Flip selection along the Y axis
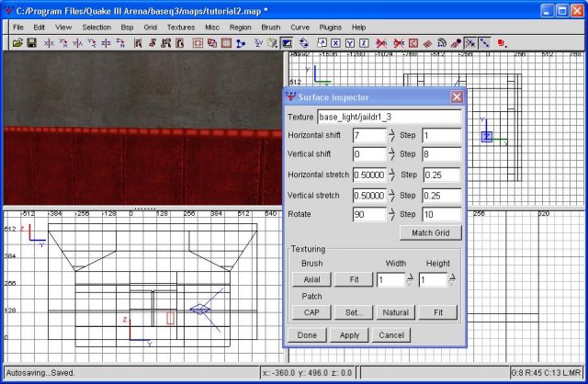 77,43
